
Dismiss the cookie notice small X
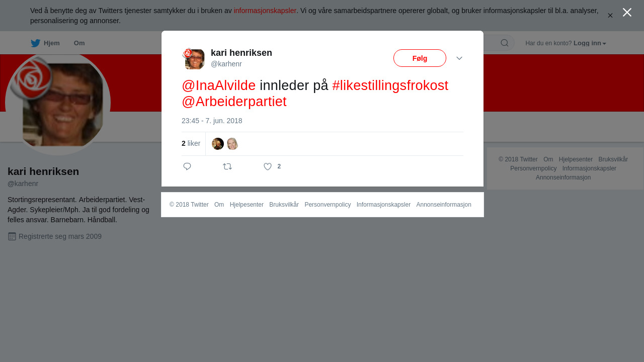click(610, 16)
